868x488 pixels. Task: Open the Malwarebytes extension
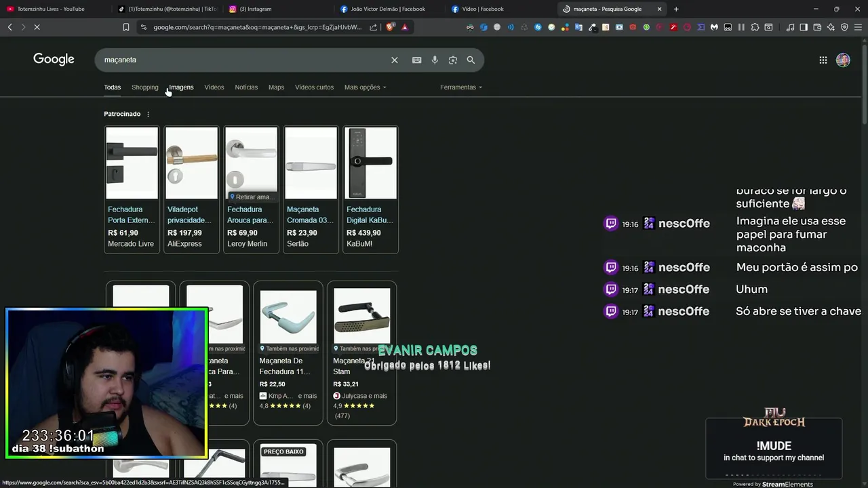[714, 27]
